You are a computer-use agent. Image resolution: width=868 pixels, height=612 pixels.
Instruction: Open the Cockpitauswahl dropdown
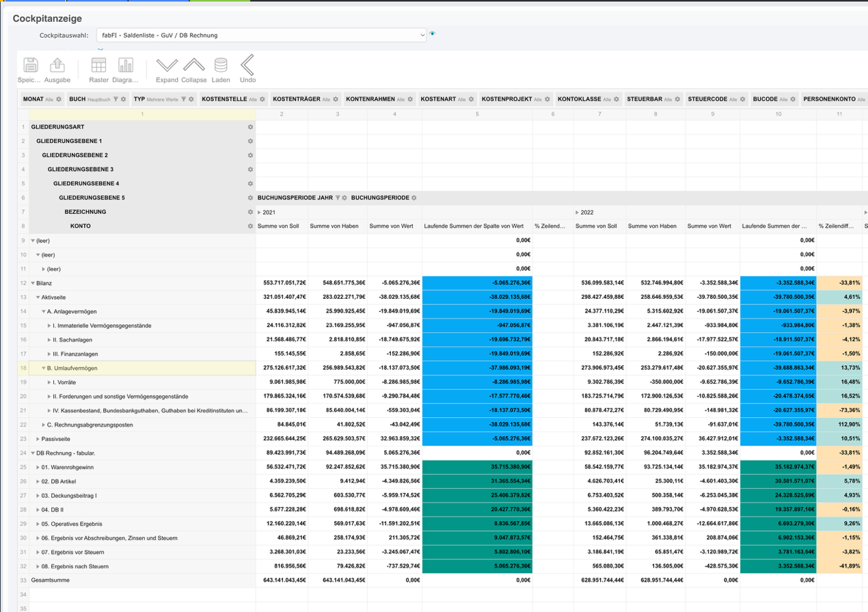[x=262, y=36]
